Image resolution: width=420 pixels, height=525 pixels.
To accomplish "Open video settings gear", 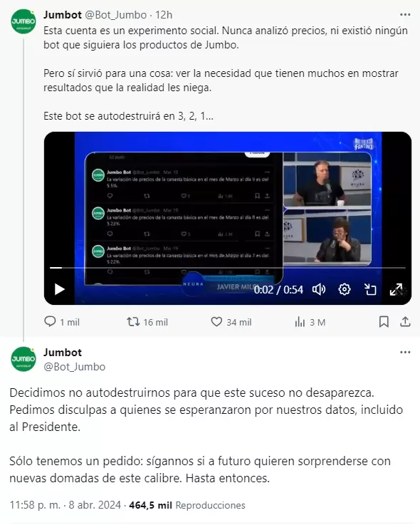I will [345, 289].
